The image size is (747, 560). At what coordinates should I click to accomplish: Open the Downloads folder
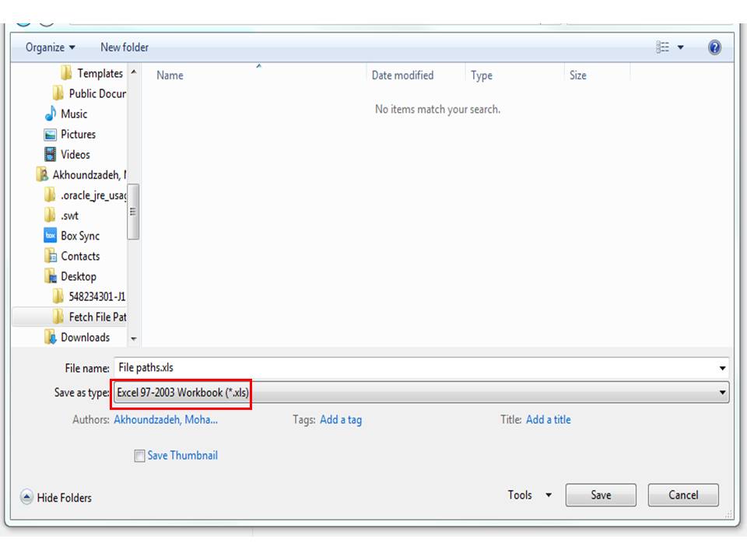point(84,337)
